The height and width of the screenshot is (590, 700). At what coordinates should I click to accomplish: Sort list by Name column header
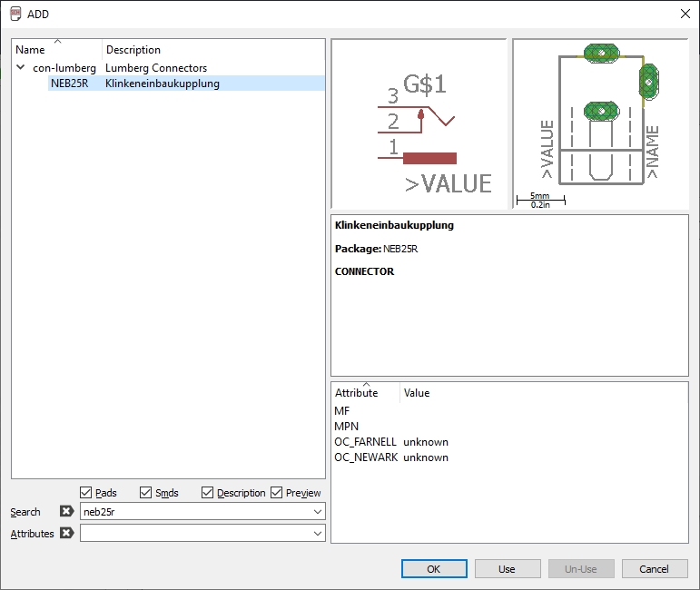point(57,50)
